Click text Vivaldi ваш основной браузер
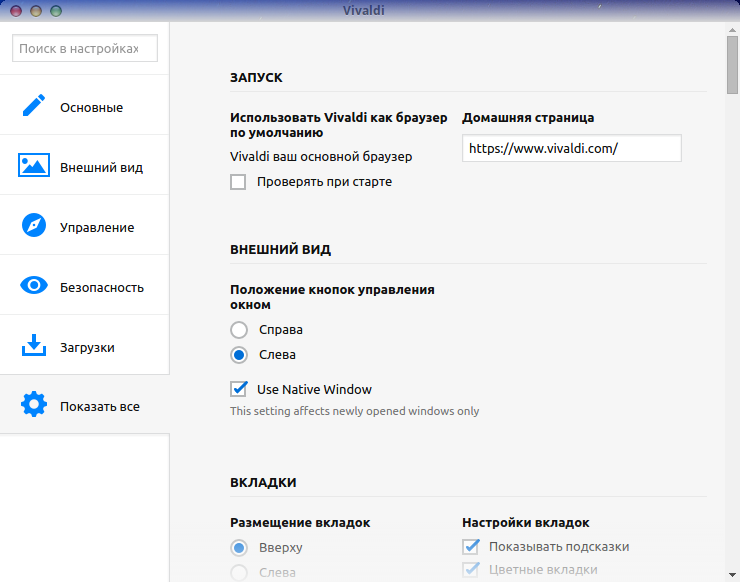 (321, 157)
